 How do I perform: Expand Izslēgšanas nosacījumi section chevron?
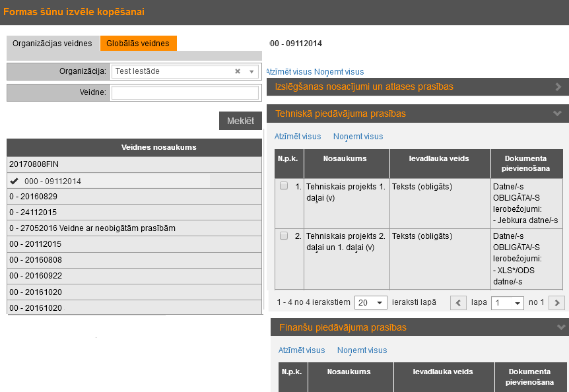[x=558, y=86]
